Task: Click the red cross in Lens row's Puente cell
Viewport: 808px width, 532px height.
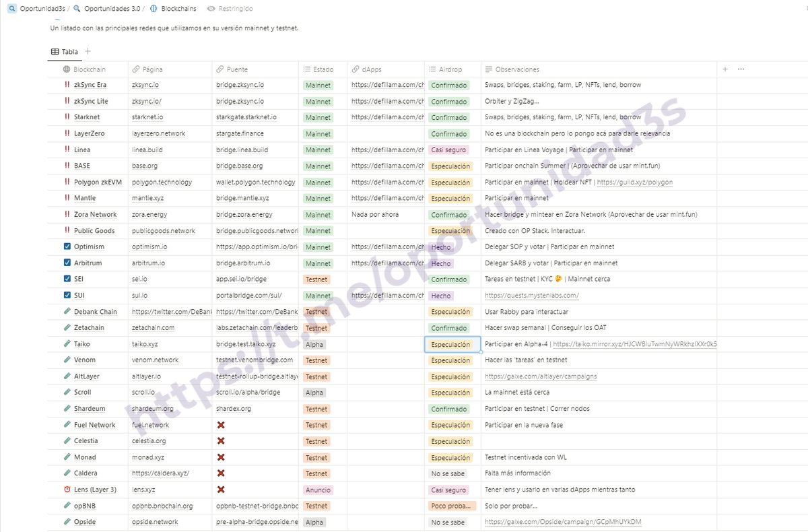Action: tap(221, 490)
